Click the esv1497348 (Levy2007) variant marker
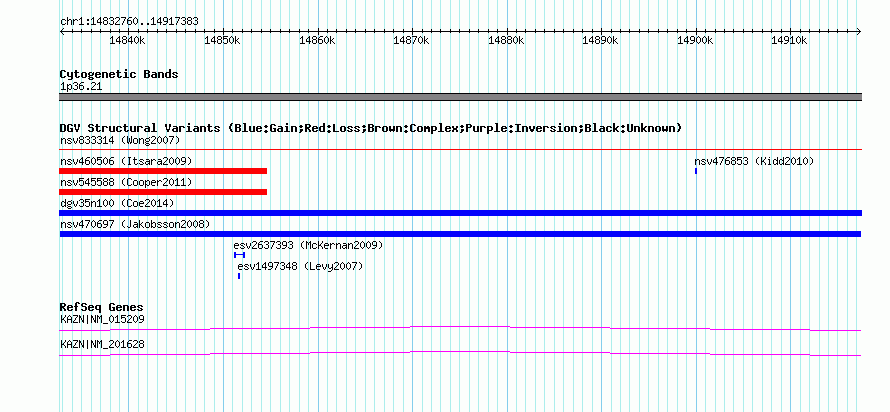Screen dimensions: 890x412 click(x=239, y=276)
